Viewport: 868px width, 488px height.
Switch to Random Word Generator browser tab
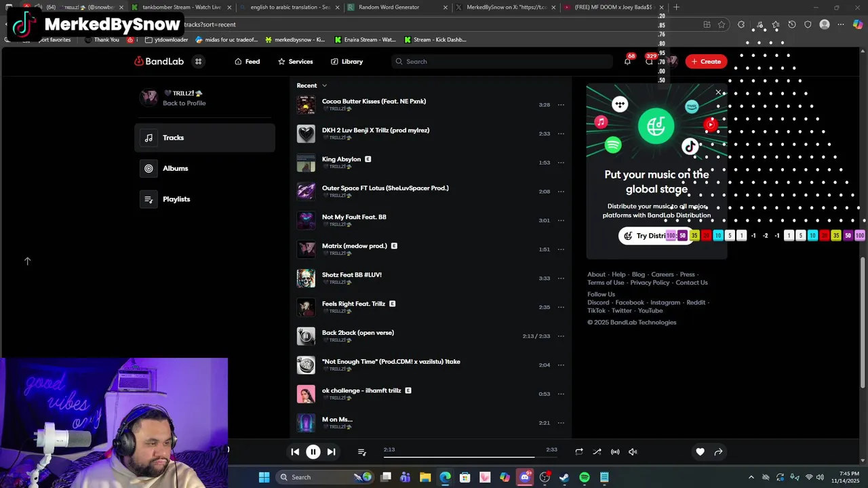[397, 7]
